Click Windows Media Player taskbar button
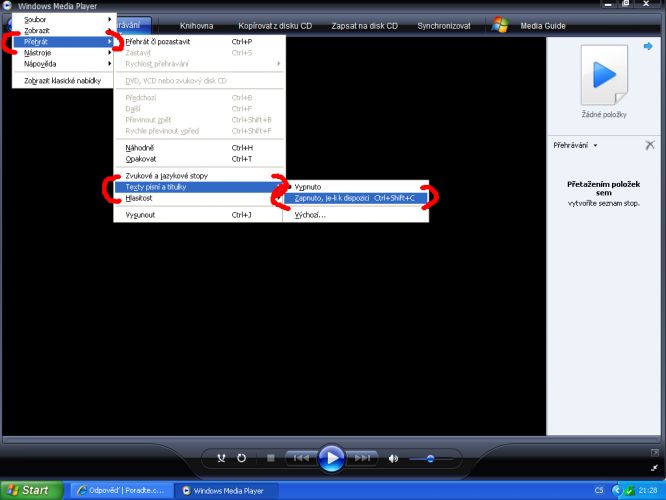 click(x=227, y=491)
